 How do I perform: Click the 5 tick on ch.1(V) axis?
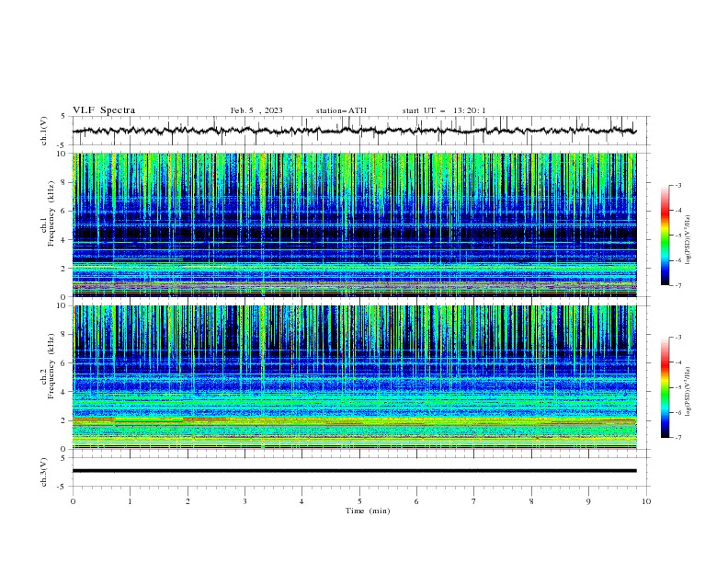click(63, 117)
